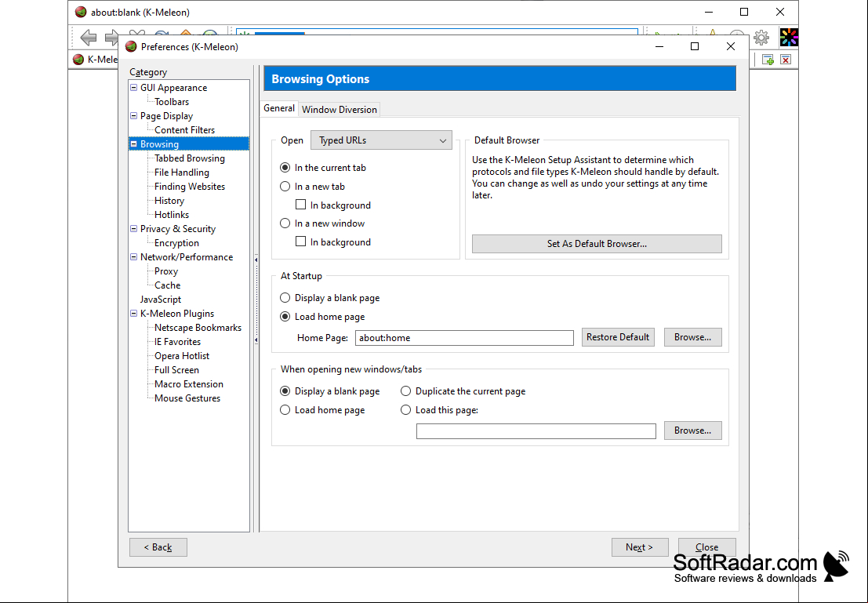The width and height of the screenshot is (868, 603).
Task: Open the gear settings icon in browser toolbar
Action: coord(761,38)
